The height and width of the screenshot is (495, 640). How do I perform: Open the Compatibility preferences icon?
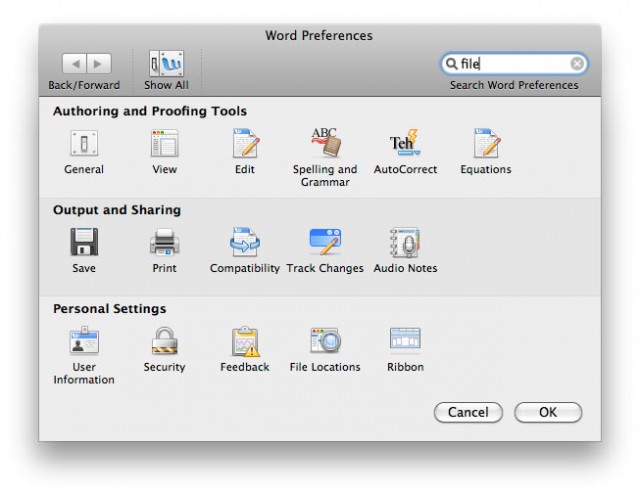point(245,242)
